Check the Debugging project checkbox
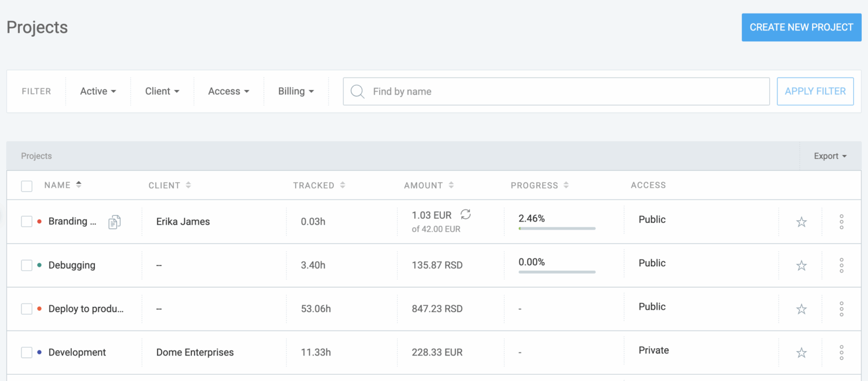 click(x=27, y=265)
